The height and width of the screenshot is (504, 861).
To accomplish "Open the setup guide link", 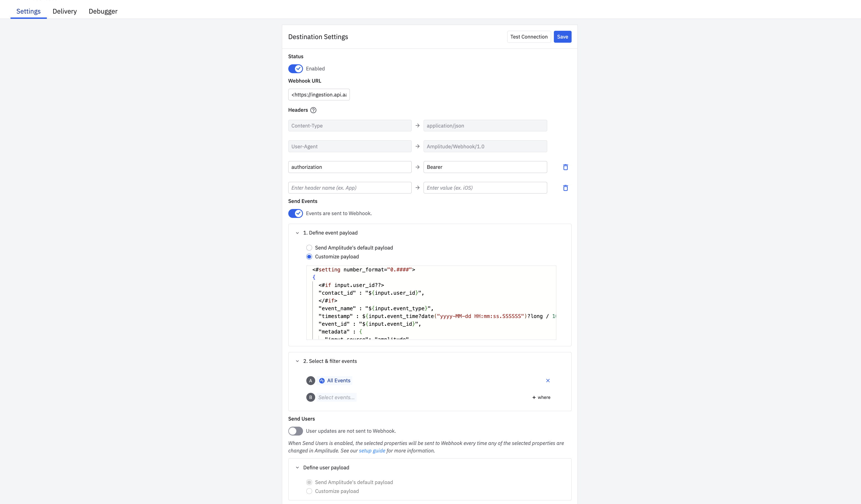I will click(x=372, y=451).
